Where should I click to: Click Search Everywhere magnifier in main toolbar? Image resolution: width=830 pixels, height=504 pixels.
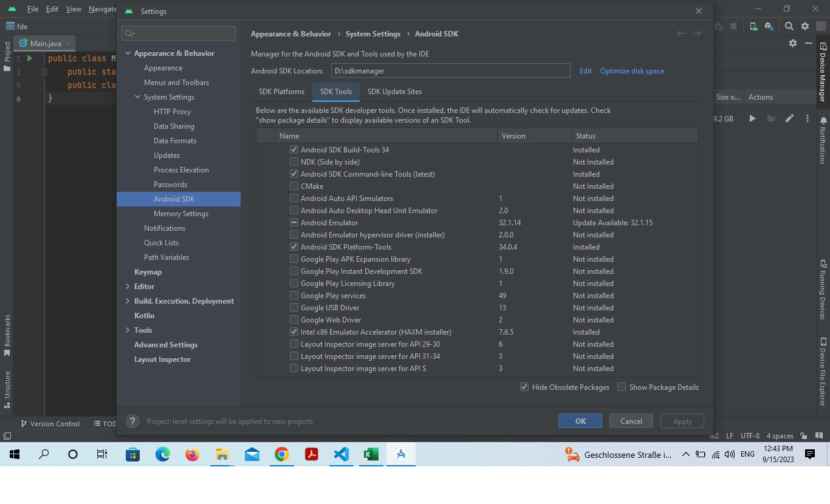tap(789, 26)
